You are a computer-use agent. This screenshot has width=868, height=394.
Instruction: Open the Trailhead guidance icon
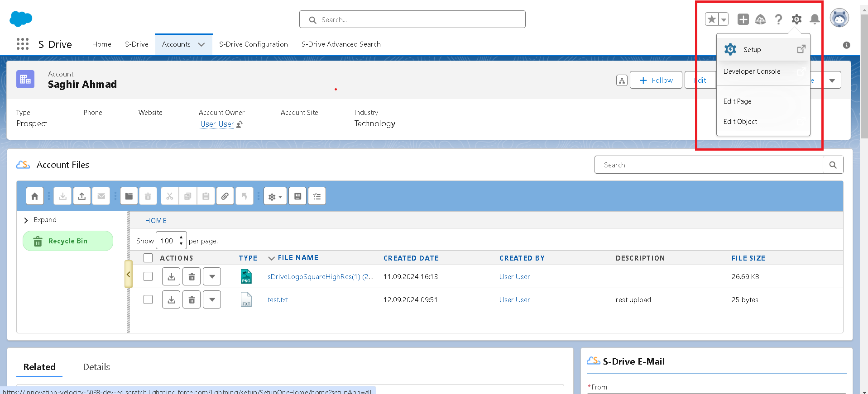[x=760, y=19]
